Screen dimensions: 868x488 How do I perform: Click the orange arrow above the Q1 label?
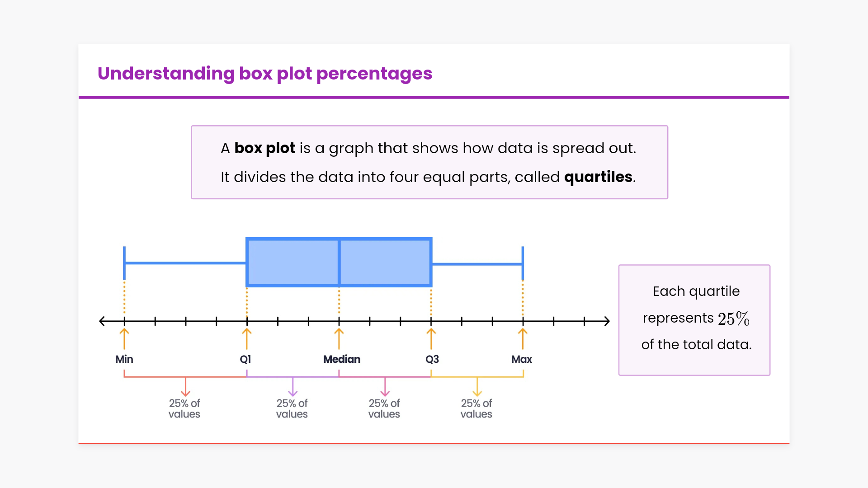point(247,338)
